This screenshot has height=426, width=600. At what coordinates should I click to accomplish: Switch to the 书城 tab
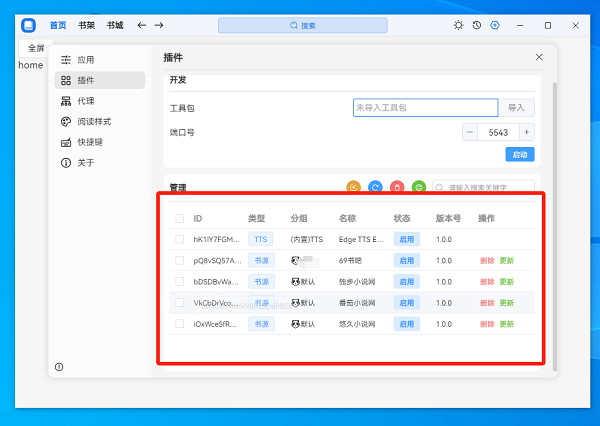coord(115,25)
